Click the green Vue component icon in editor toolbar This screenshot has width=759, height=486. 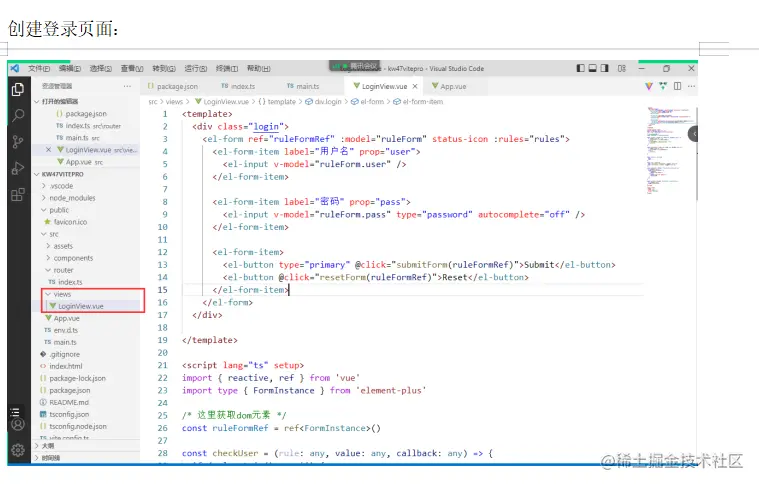coord(663,86)
